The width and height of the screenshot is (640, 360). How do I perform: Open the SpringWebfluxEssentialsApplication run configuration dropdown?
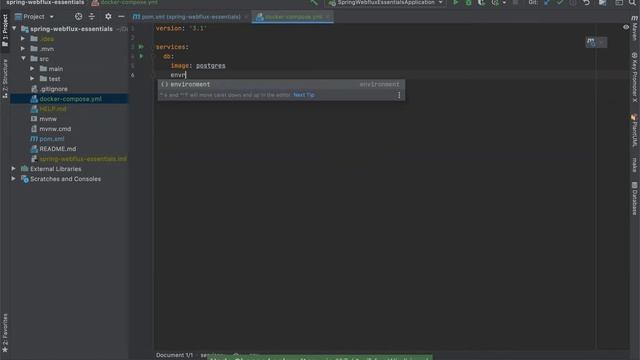click(386, 2)
